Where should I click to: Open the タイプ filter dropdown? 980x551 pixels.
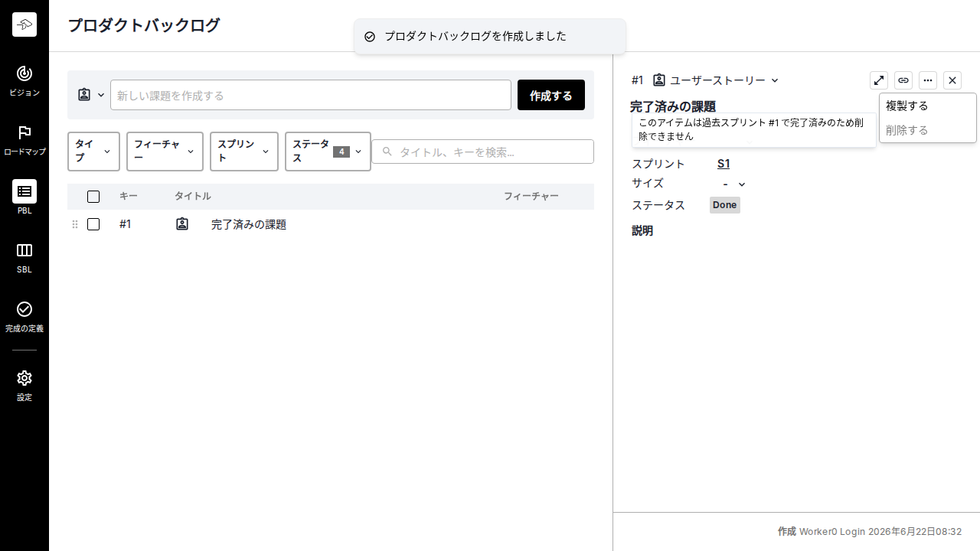[94, 152]
